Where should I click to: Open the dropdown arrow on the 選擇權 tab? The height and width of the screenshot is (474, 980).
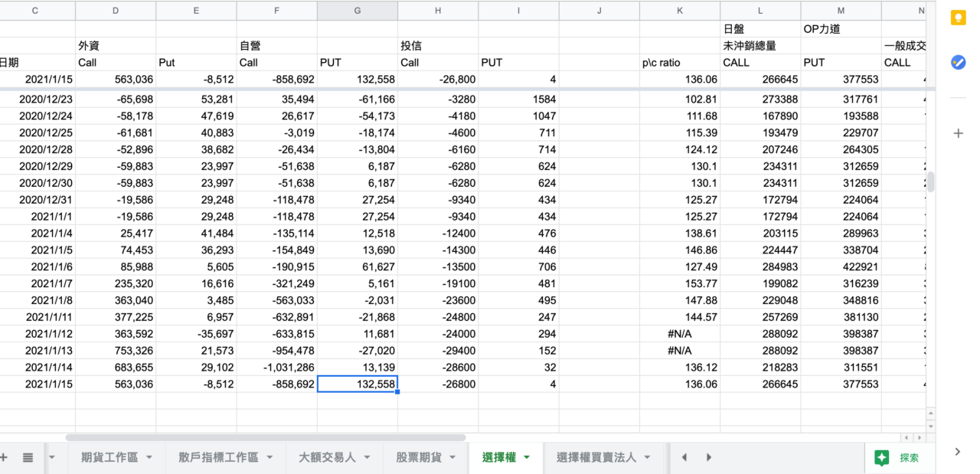point(526,458)
